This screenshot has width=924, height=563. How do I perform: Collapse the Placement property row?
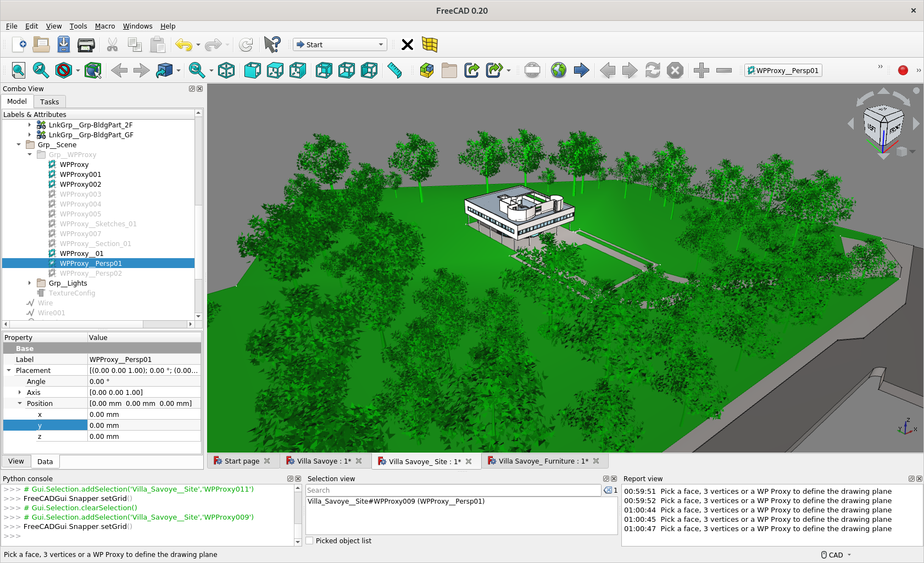(9, 370)
